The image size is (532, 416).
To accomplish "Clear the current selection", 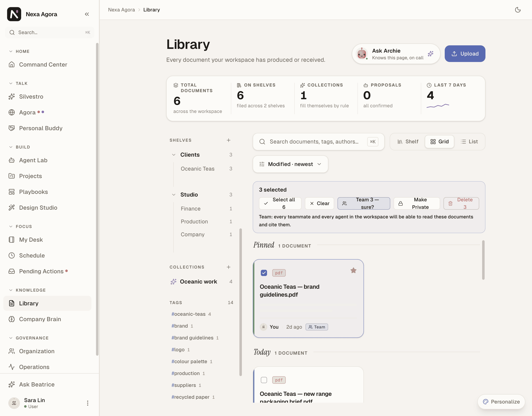I will [x=319, y=203].
